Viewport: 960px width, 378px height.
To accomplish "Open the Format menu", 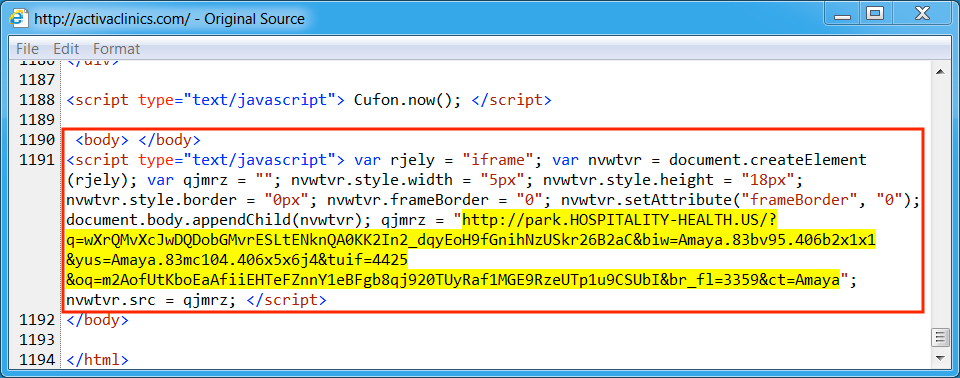I will click(x=116, y=48).
